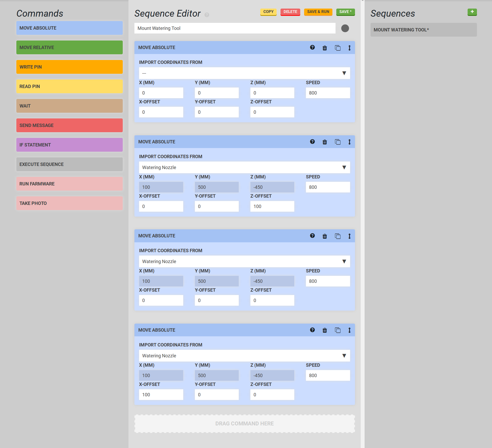The width and height of the screenshot is (492, 448).
Task: Expand second step's Watering Nozzle dropdown
Action: (244, 168)
